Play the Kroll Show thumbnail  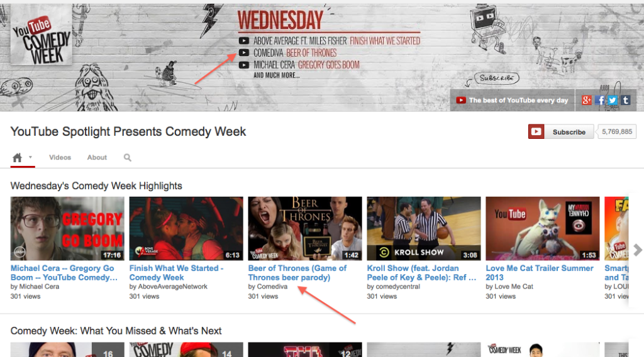point(423,229)
